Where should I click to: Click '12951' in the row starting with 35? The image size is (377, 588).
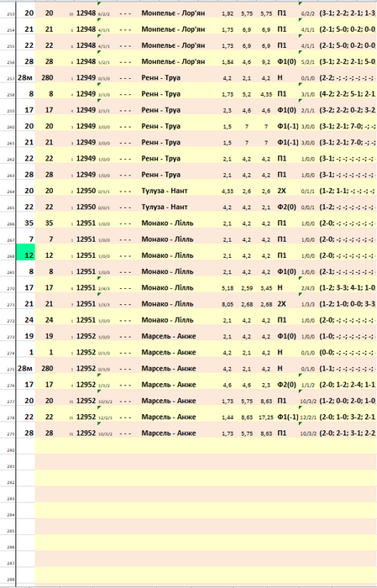point(86,223)
